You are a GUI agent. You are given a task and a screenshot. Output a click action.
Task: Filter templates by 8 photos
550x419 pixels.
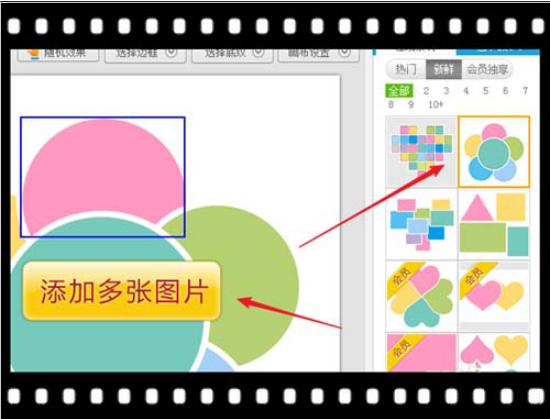(391, 104)
